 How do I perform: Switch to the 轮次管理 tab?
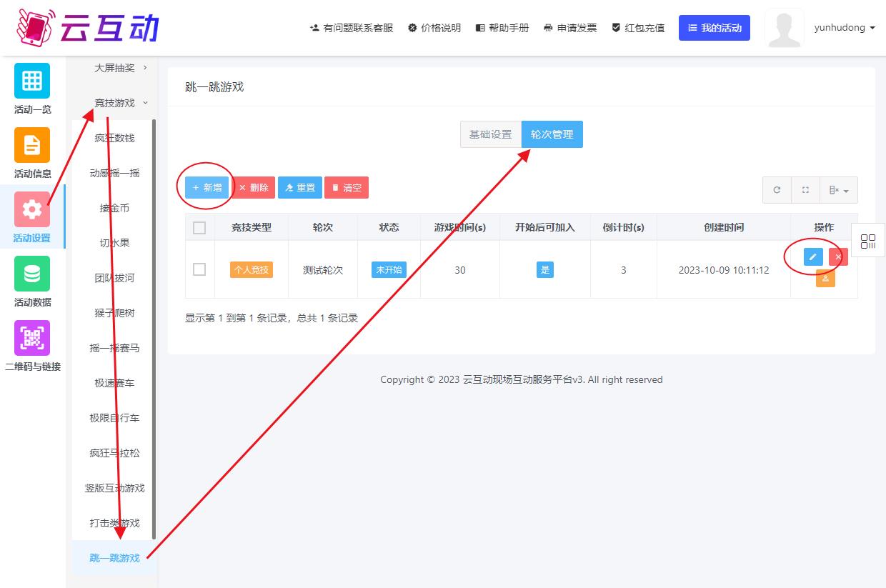(x=552, y=134)
